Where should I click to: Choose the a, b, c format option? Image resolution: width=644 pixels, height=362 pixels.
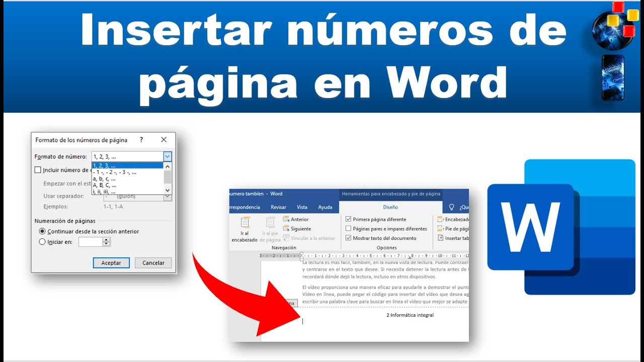point(127,178)
